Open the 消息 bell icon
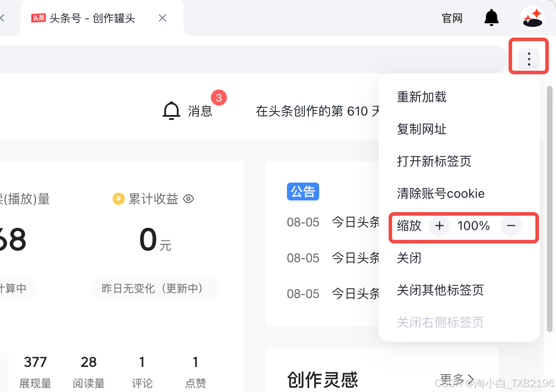The image size is (556, 392). tap(171, 111)
